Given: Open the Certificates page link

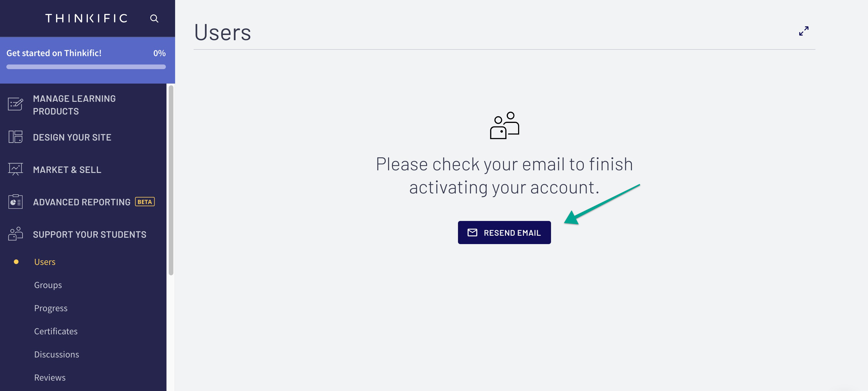Looking at the screenshot, I should (x=56, y=331).
